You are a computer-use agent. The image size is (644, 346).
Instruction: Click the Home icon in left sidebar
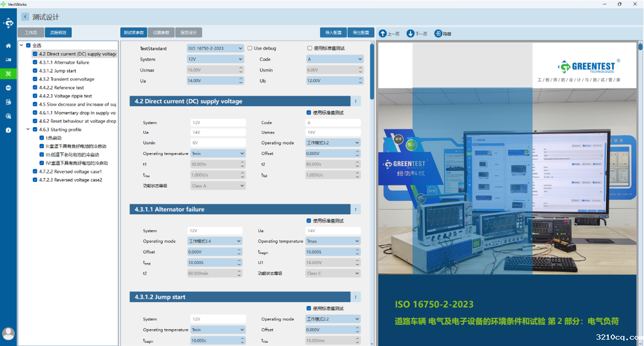8,46
